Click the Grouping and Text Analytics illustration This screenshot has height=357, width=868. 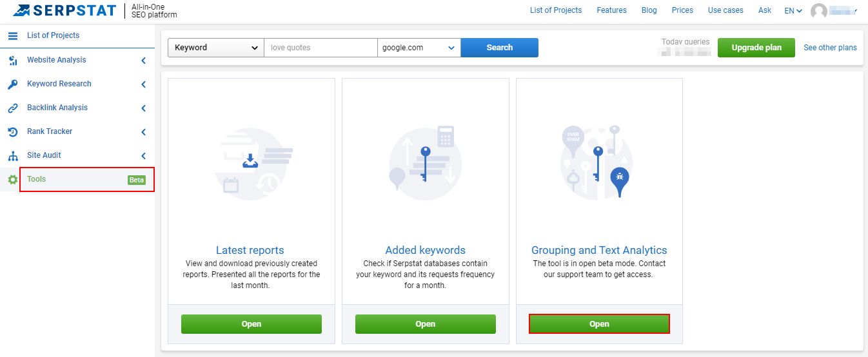tap(597, 162)
